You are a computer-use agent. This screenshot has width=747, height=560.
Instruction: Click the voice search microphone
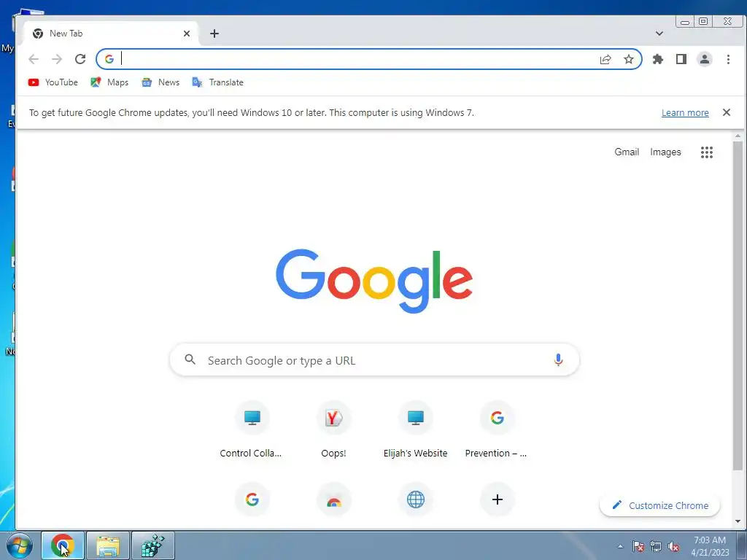coord(558,359)
